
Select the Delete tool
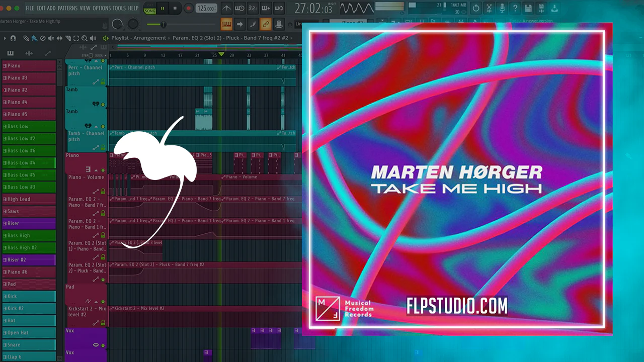42,38
